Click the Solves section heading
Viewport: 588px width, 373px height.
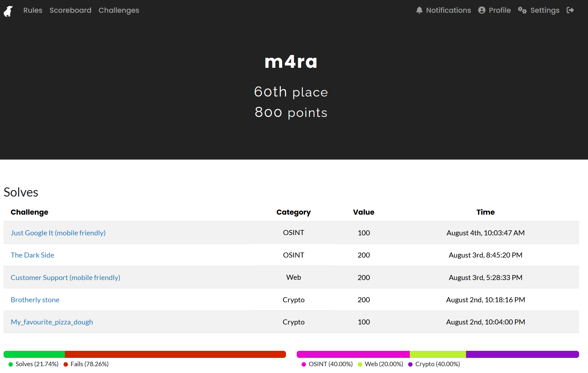tap(21, 192)
